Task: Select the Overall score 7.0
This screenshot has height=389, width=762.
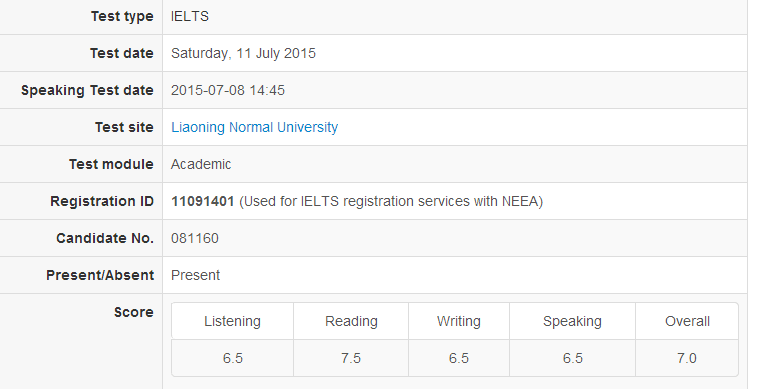Action: (x=687, y=358)
